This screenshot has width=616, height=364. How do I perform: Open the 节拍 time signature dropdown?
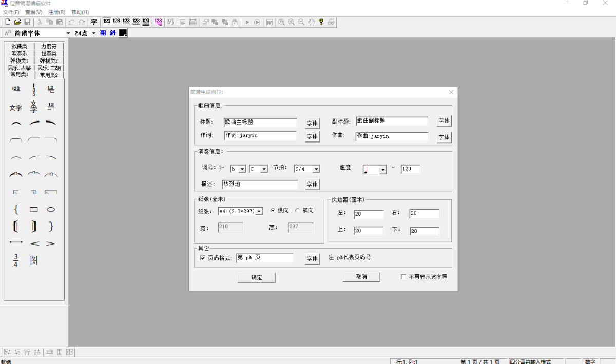tap(316, 169)
